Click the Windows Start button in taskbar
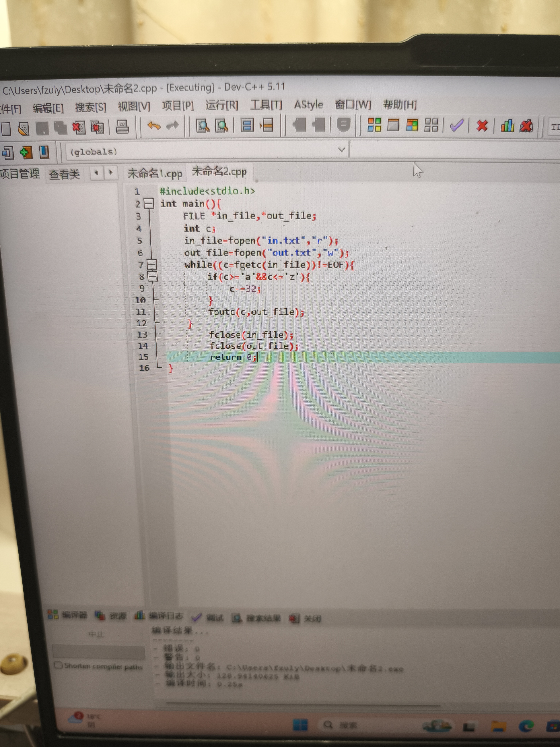The height and width of the screenshot is (747, 560). pyautogui.click(x=300, y=725)
